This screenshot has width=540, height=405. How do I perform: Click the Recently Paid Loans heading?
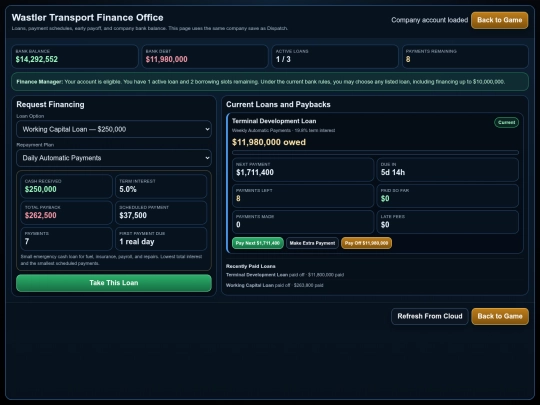click(250, 266)
